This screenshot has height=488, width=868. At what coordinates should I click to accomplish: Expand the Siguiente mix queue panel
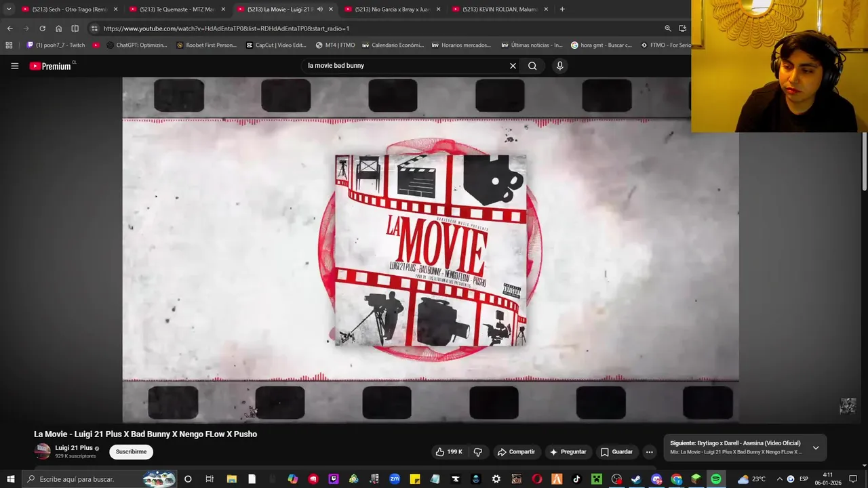coord(816,447)
